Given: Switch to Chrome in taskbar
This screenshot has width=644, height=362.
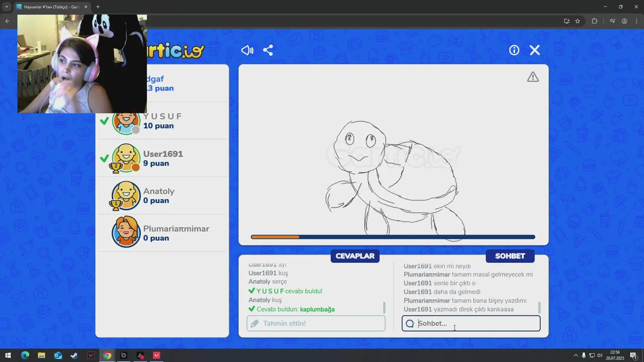Looking at the screenshot, I should [x=107, y=355].
